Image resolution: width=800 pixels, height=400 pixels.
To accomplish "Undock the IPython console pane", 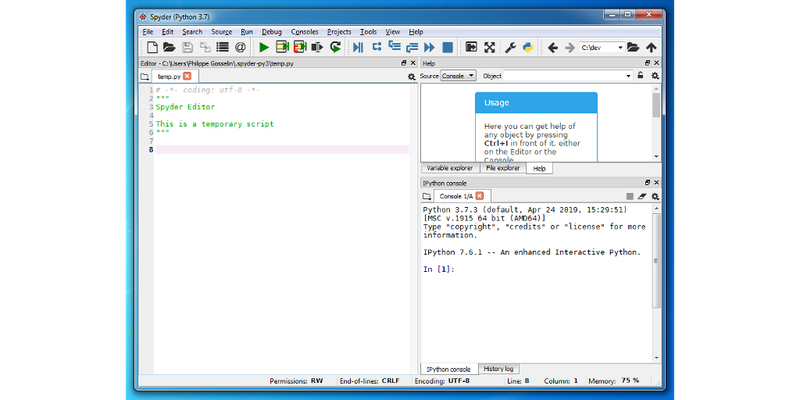I will (647, 183).
